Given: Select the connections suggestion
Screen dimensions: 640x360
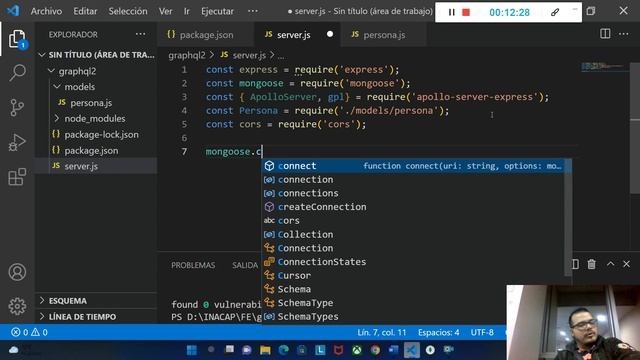Looking at the screenshot, I should pos(413,193).
